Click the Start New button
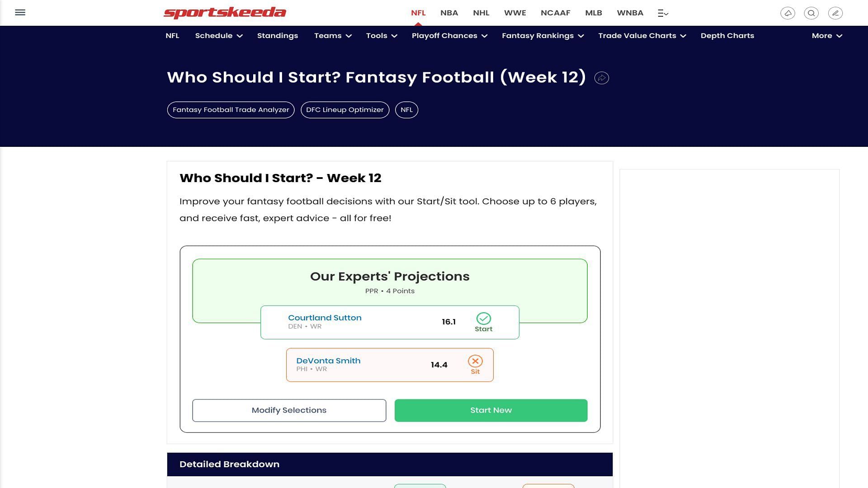The image size is (868, 488). pos(491,410)
